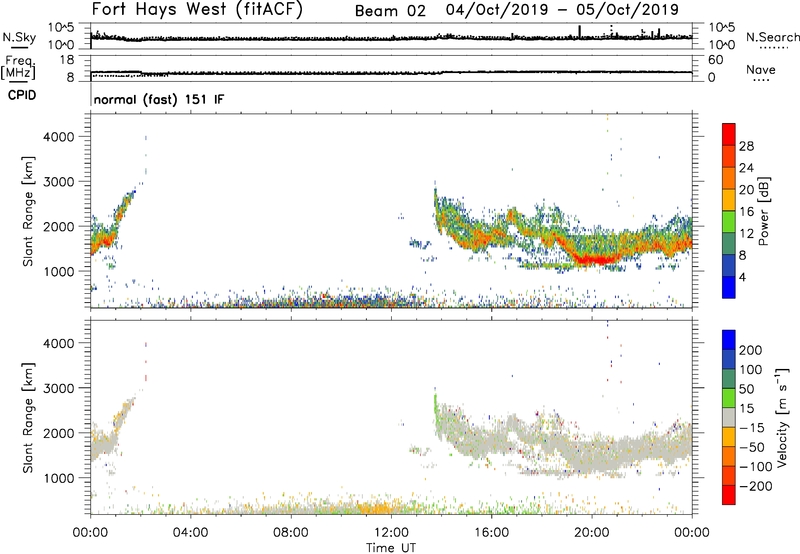The height and width of the screenshot is (554, 800).
Task: Click the '200' tick on the velocity colorbar
Action: click(x=751, y=350)
